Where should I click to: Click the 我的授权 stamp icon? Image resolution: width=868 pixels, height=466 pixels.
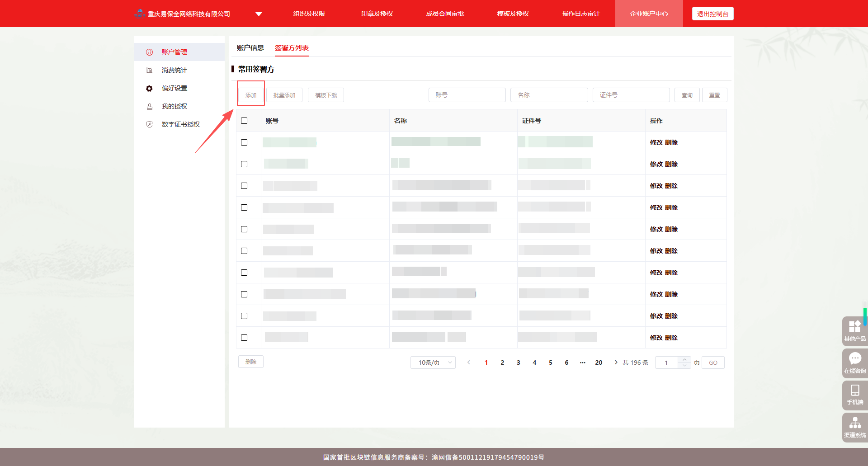point(149,107)
